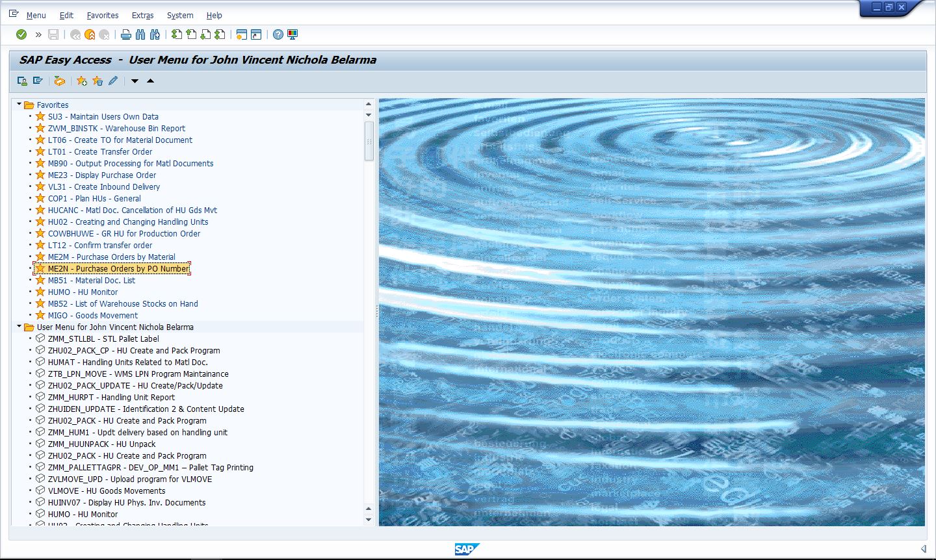
Task: Select COWBHUWE - GR HU for Production Order
Action: (x=124, y=234)
